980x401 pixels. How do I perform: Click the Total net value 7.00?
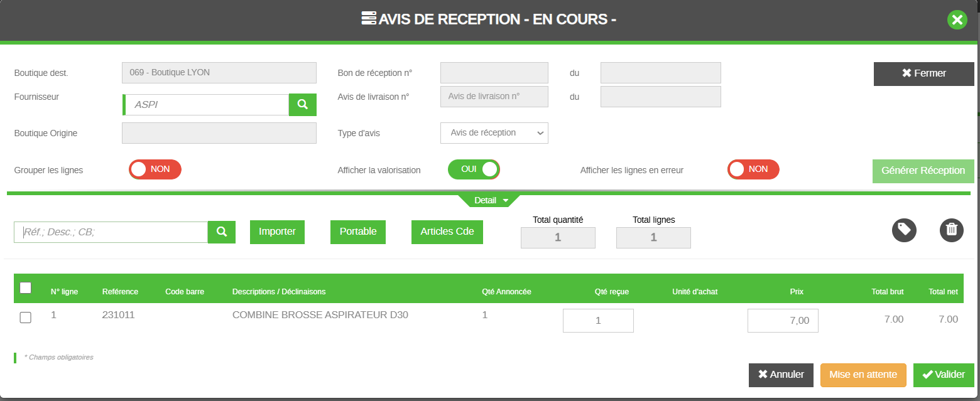point(949,319)
